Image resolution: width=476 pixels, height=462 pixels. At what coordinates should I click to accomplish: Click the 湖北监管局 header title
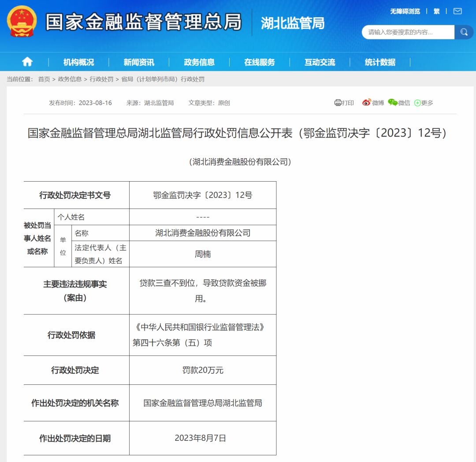(x=293, y=23)
